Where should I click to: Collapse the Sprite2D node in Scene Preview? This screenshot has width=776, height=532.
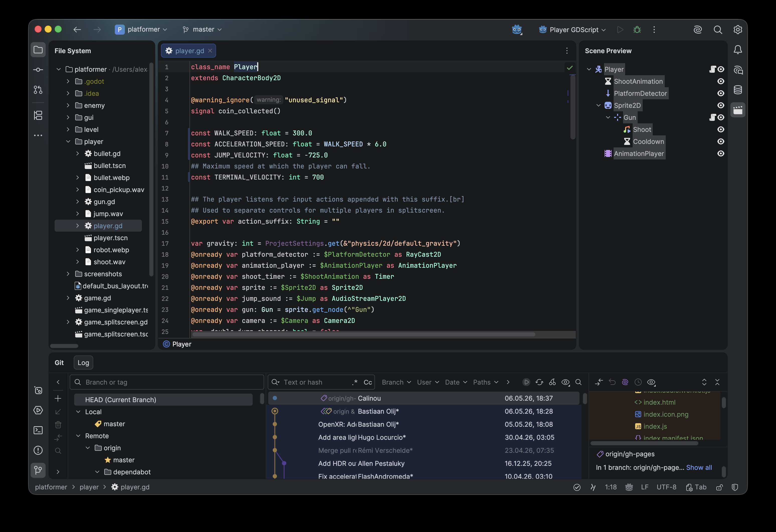tap(598, 105)
